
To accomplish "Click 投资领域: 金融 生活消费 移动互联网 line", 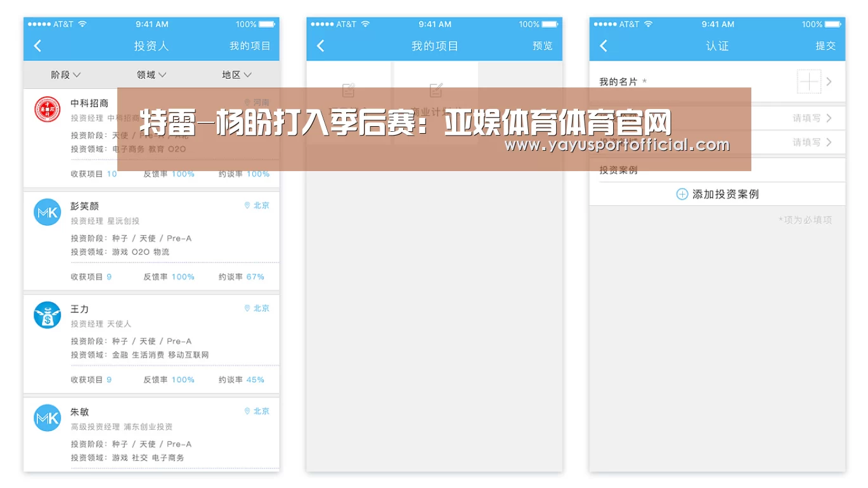I will point(139,355).
